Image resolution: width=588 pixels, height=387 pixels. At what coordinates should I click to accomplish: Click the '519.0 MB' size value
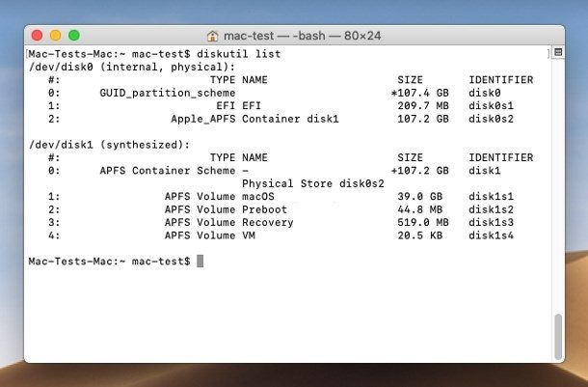[423, 223]
